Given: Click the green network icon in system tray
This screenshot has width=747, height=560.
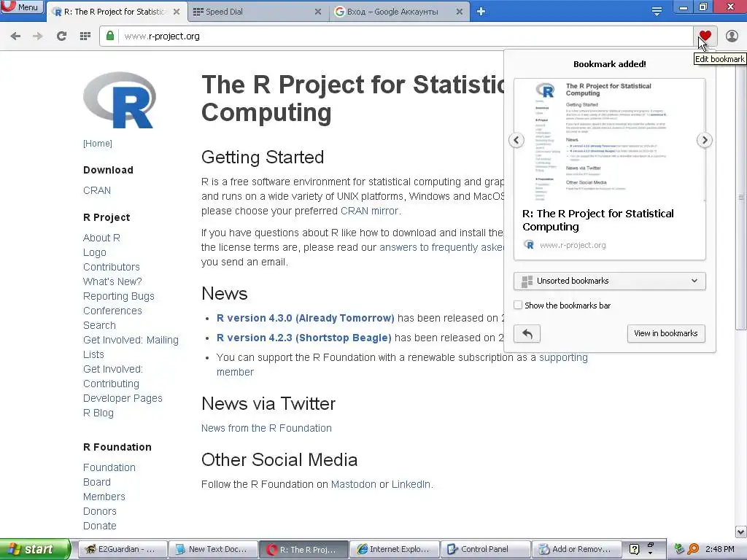Looking at the screenshot, I should click(679, 549).
